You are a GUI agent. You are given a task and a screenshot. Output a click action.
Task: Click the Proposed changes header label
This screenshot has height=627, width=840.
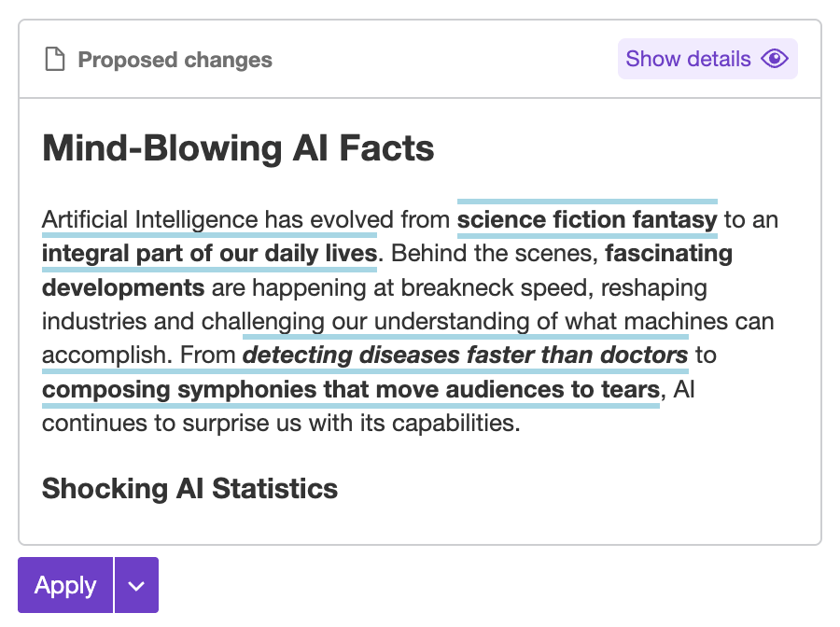pos(175,61)
